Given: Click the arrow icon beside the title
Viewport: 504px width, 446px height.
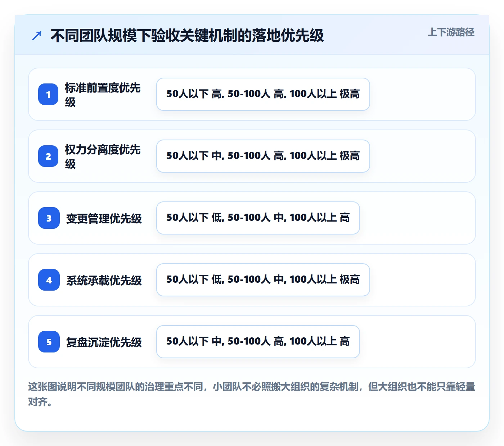Looking at the screenshot, I should (x=37, y=36).
